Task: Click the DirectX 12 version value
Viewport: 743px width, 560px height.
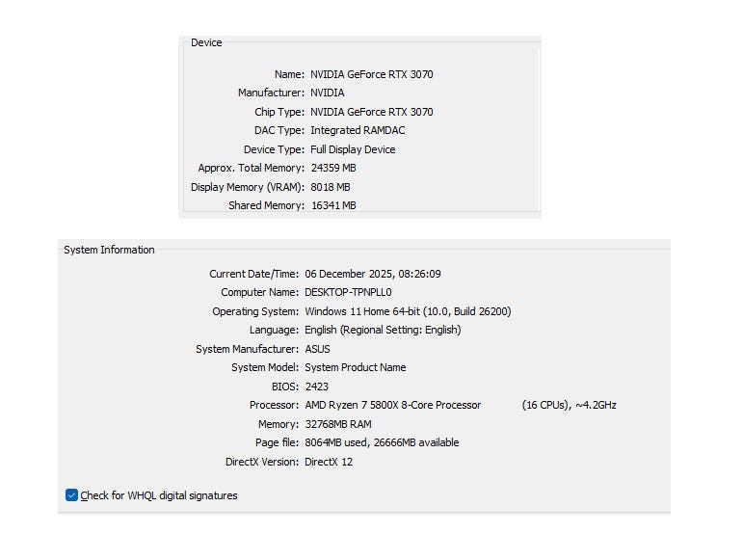Action: 329,462
